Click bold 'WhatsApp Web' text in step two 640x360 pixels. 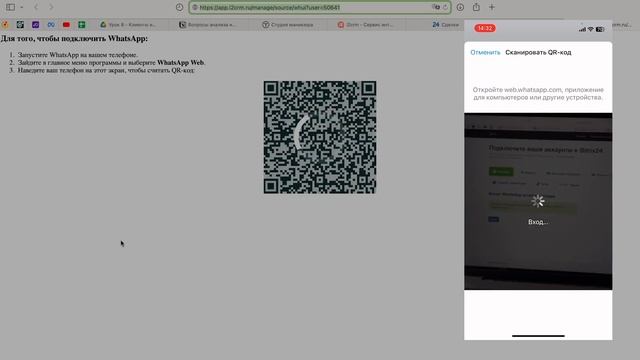coord(180,62)
